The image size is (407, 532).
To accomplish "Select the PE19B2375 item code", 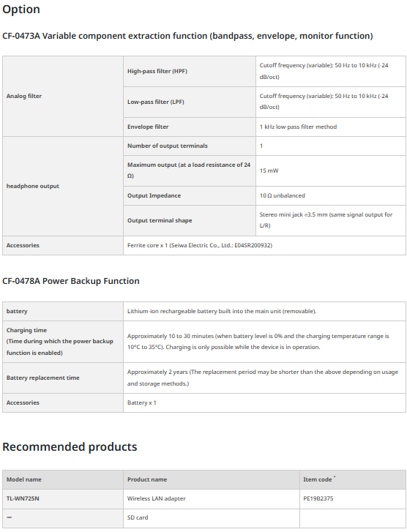I will (x=318, y=499).
